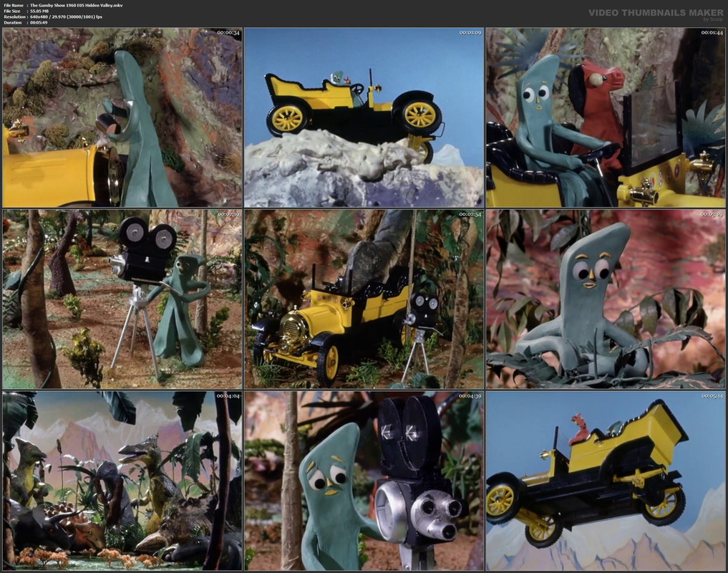
Task: Click the 00:03:29 timestamp label
Action: (712, 214)
